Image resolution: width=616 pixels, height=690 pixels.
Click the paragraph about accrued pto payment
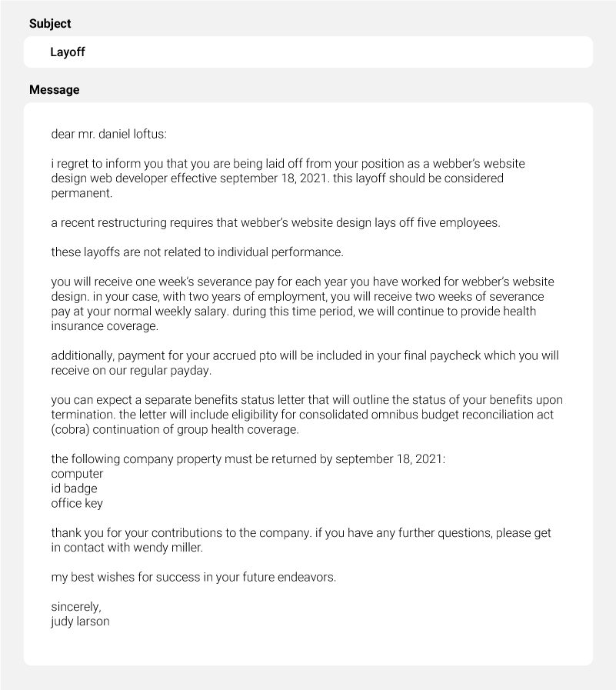pyautogui.click(x=305, y=363)
